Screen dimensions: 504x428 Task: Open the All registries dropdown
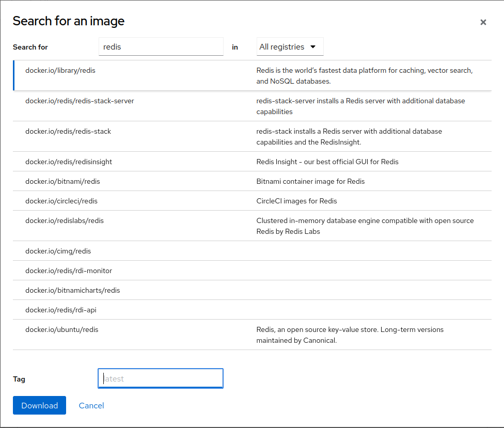click(289, 46)
